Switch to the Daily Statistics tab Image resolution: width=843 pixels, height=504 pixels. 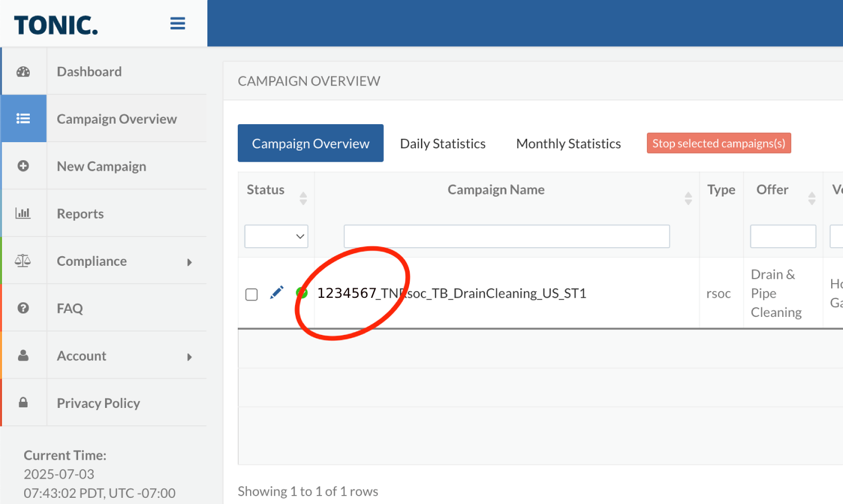(443, 143)
